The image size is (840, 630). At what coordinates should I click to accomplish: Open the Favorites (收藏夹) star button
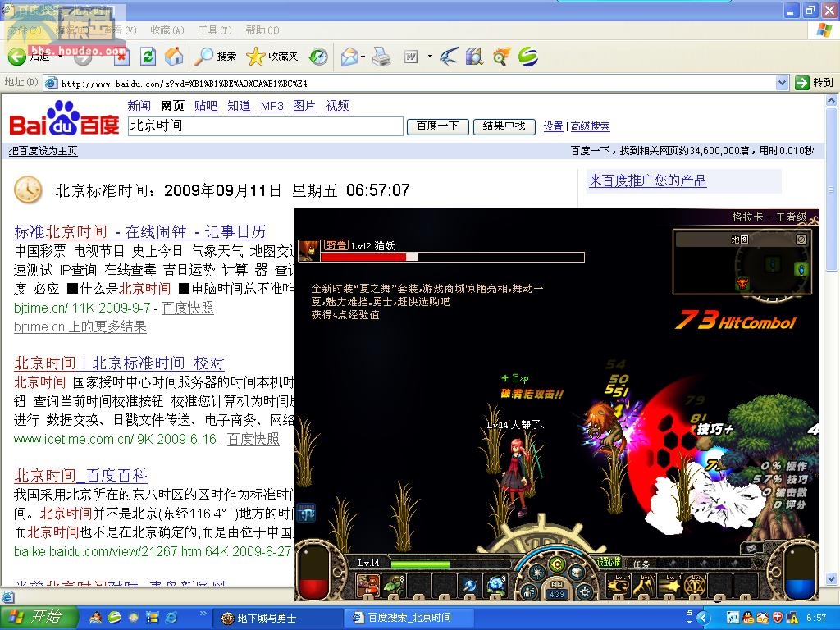click(x=272, y=57)
